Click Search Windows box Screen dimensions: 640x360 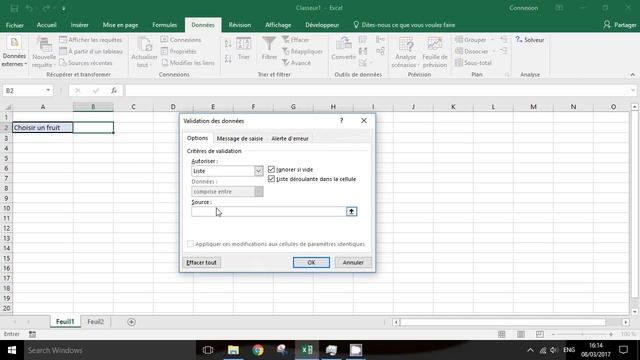pyautogui.click(x=110, y=350)
